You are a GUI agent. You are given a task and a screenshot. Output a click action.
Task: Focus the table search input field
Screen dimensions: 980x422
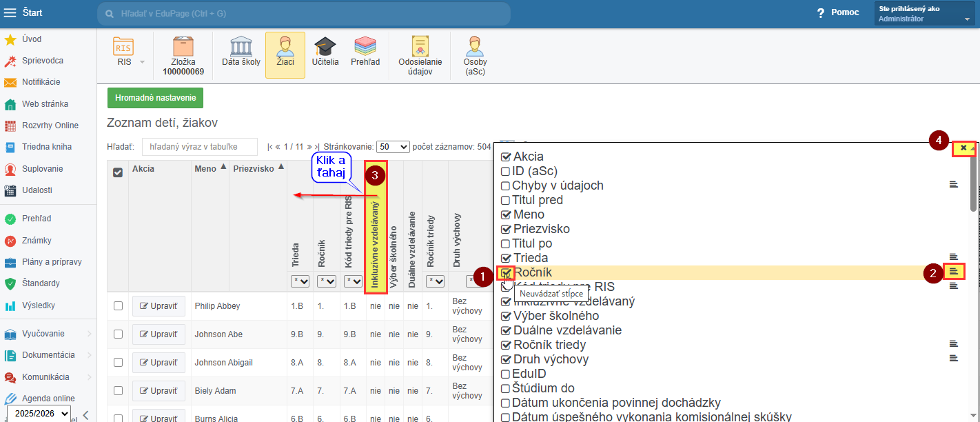[x=199, y=147]
